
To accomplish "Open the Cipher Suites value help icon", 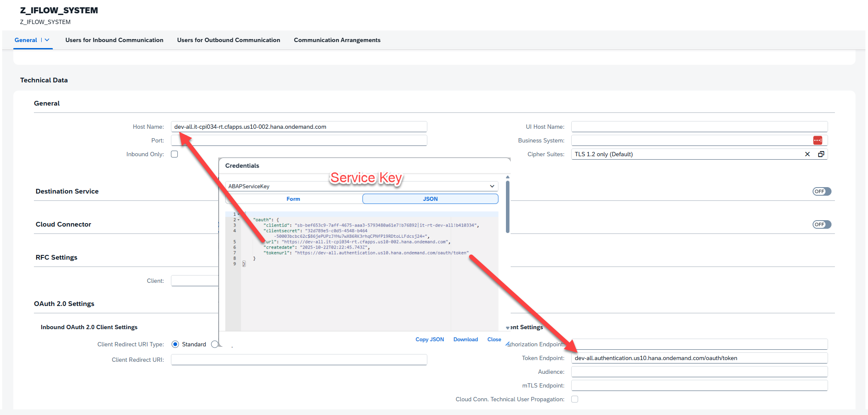I will click(821, 154).
